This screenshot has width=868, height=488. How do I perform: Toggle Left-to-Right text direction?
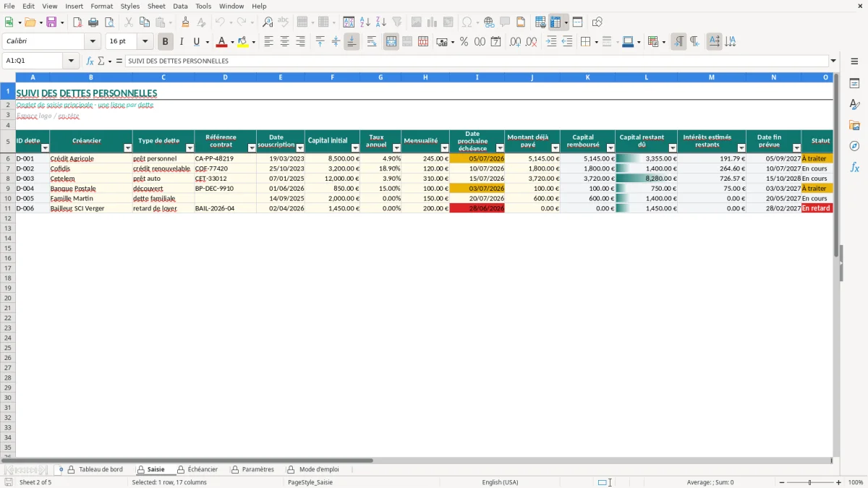click(678, 42)
